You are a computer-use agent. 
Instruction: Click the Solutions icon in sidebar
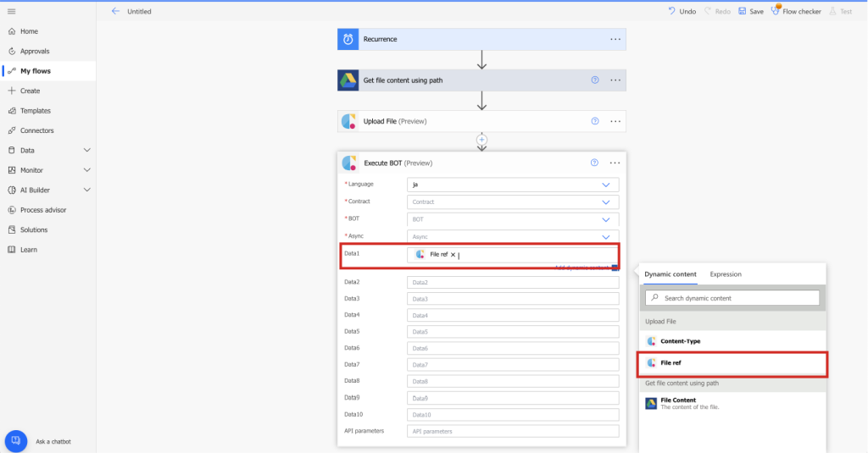click(x=12, y=230)
